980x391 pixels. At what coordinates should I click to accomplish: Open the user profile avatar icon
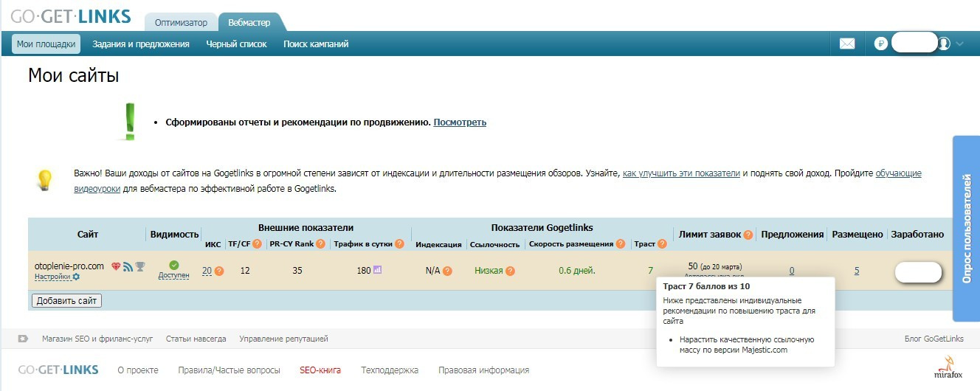[944, 44]
